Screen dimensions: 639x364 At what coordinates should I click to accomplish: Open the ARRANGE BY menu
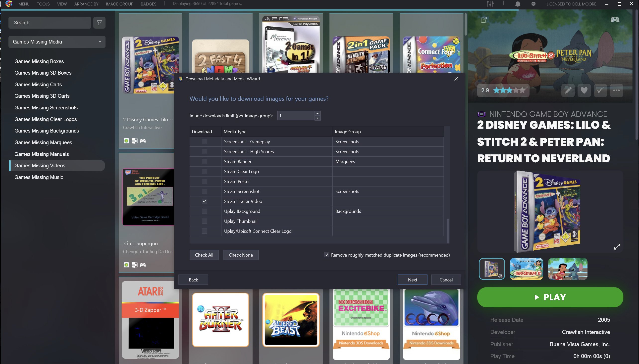point(86,4)
